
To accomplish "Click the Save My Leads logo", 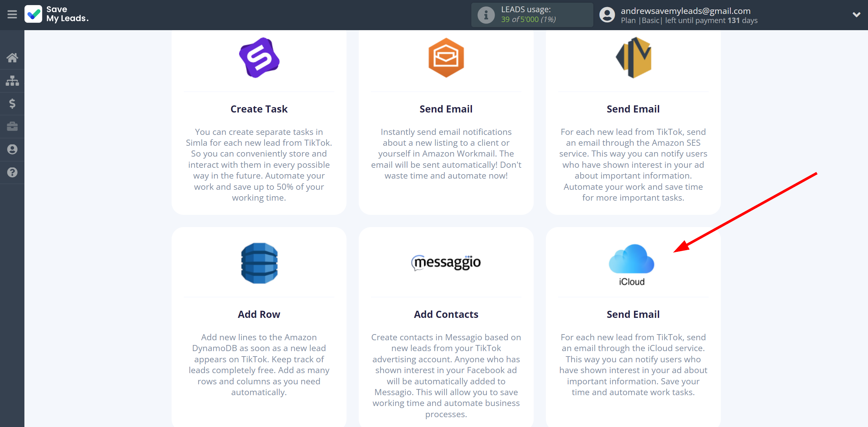I will 57,14.
